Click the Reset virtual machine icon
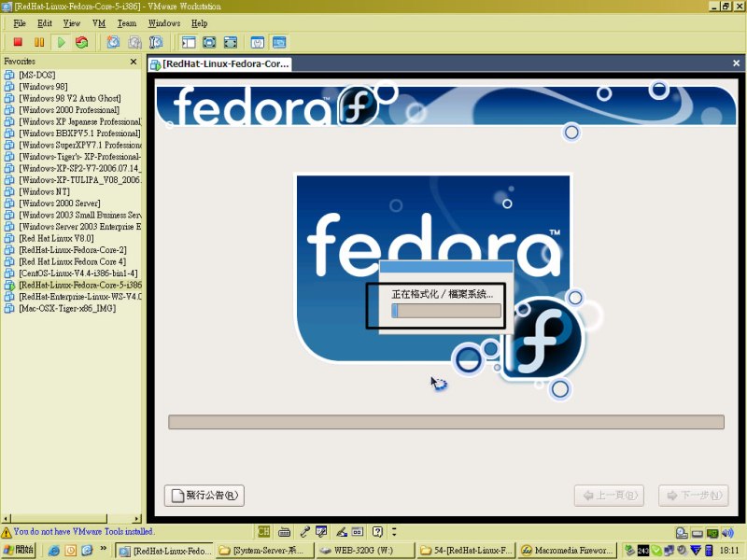747x560 pixels. pos(82,42)
